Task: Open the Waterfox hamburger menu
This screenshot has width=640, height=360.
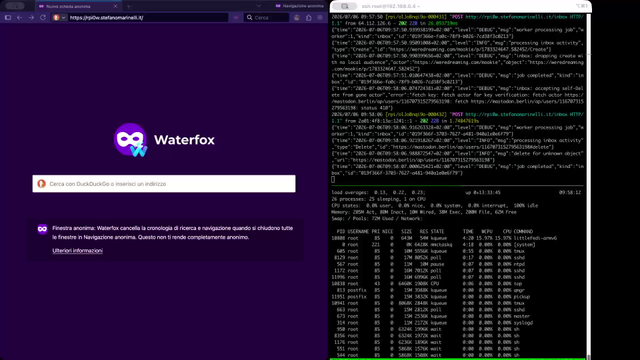Action: pyautogui.click(x=320, y=18)
